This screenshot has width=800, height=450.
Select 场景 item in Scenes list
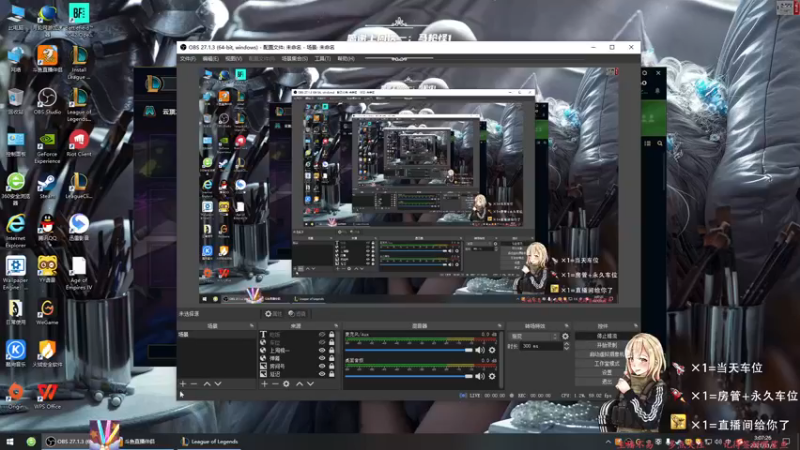(217, 335)
